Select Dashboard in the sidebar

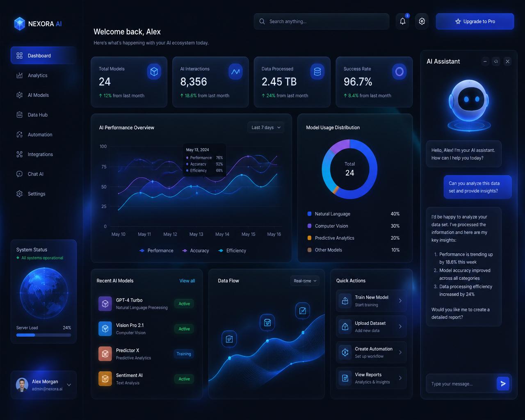pyautogui.click(x=43, y=55)
